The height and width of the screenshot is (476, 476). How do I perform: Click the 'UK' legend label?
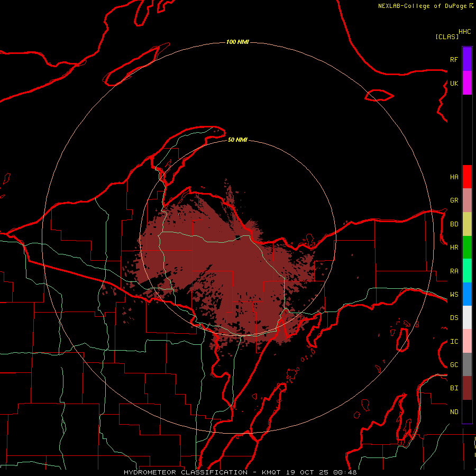(x=454, y=83)
